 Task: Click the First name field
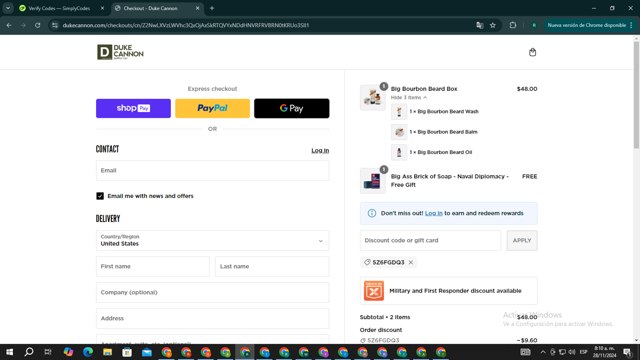[153, 267]
